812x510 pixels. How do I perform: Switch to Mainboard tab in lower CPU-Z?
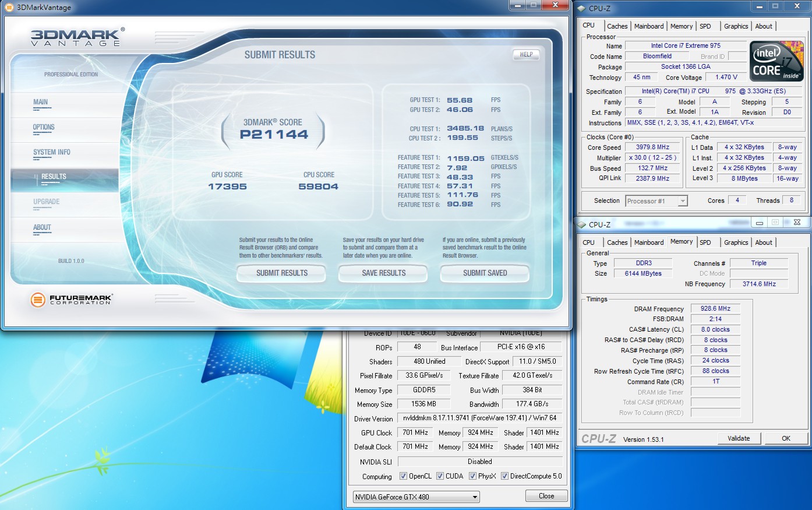(x=649, y=242)
